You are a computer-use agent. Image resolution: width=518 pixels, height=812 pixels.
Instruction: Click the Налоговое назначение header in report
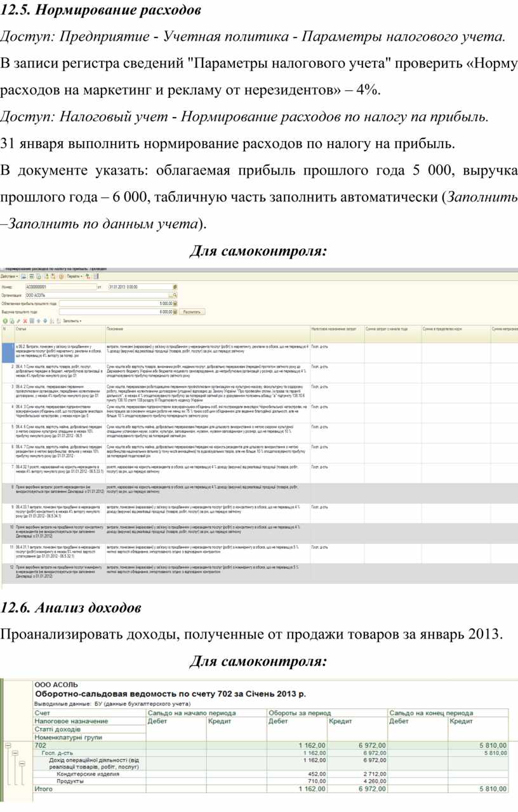tap(88, 721)
